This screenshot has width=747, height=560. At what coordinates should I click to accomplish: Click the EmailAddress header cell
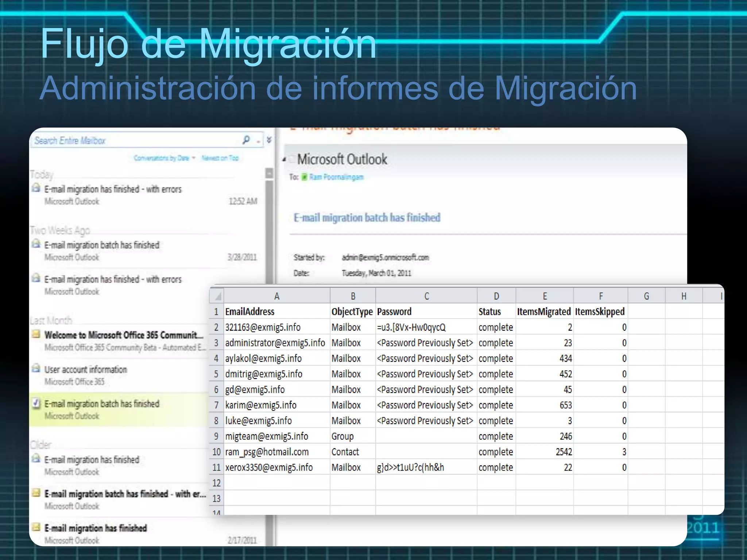pyautogui.click(x=277, y=312)
